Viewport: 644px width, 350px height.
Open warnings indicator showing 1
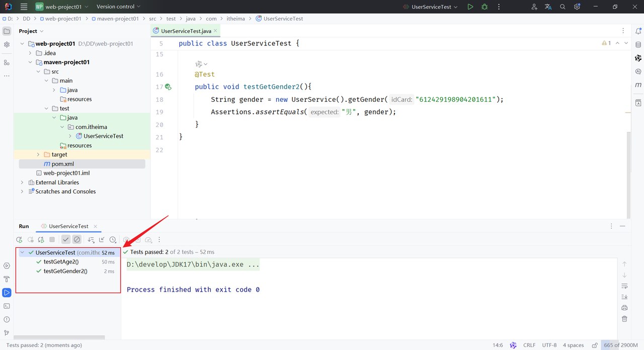(x=606, y=43)
